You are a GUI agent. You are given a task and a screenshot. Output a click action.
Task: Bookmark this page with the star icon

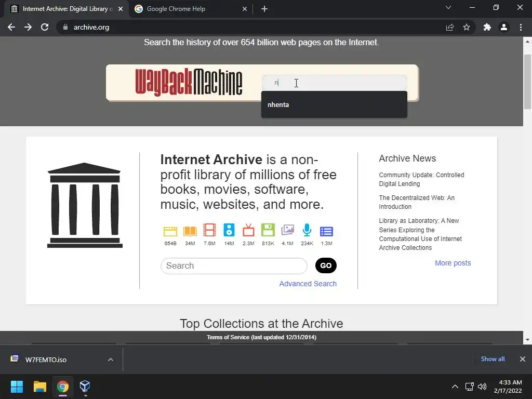pyautogui.click(x=467, y=27)
